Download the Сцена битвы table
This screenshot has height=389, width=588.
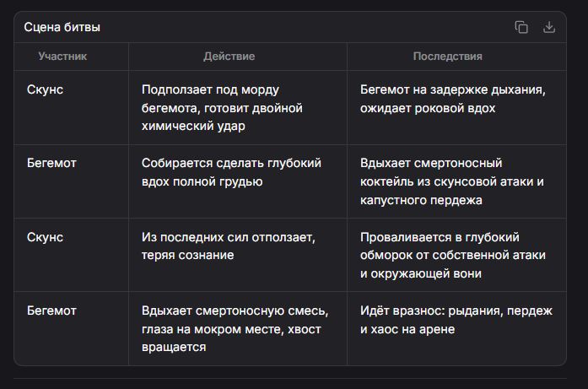click(549, 27)
